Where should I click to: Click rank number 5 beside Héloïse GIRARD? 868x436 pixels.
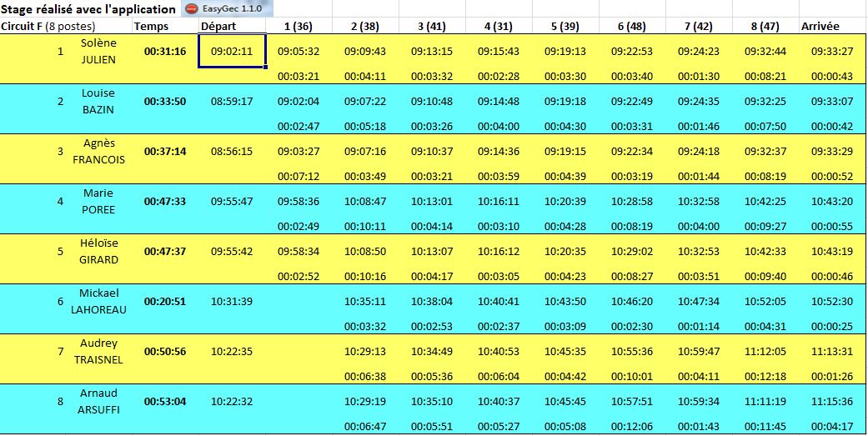click(x=60, y=252)
